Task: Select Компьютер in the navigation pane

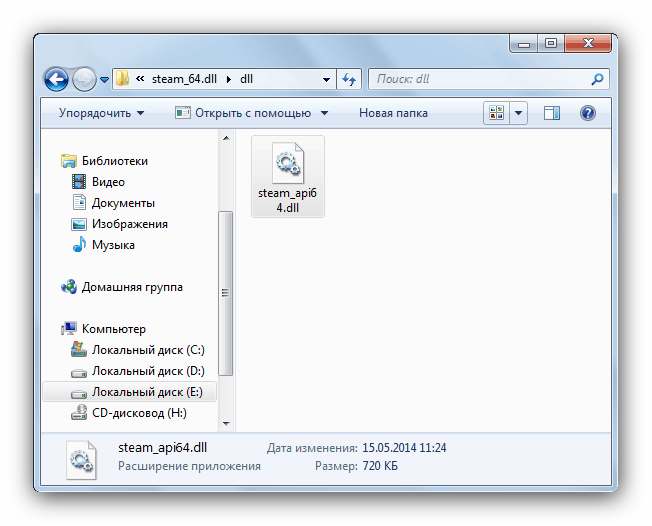Action: pyautogui.click(x=114, y=329)
